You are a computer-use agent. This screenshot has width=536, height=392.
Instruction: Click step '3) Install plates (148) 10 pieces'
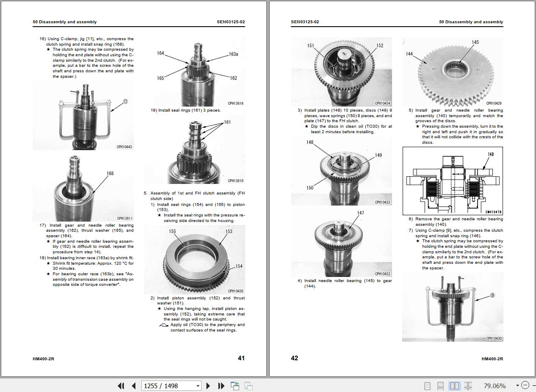tap(345, 115)
